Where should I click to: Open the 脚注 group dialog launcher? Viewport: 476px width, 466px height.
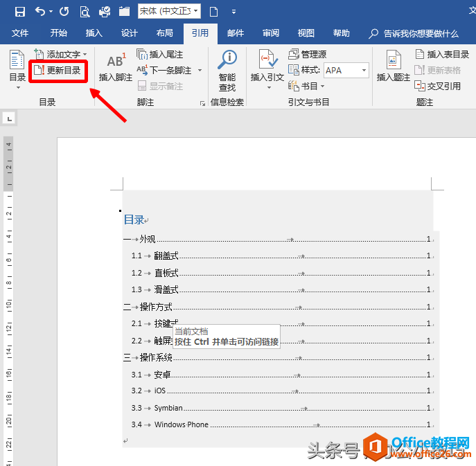click(202, 104)
